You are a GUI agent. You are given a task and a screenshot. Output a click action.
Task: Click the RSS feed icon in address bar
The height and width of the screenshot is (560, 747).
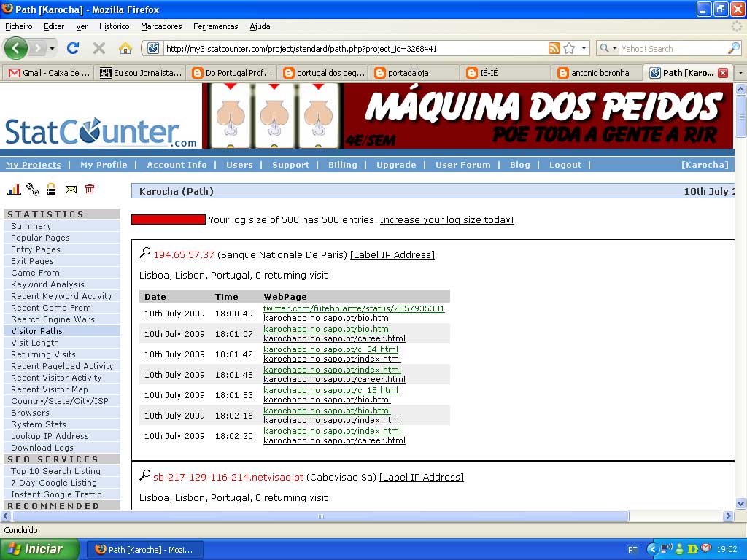pos(554,48)
